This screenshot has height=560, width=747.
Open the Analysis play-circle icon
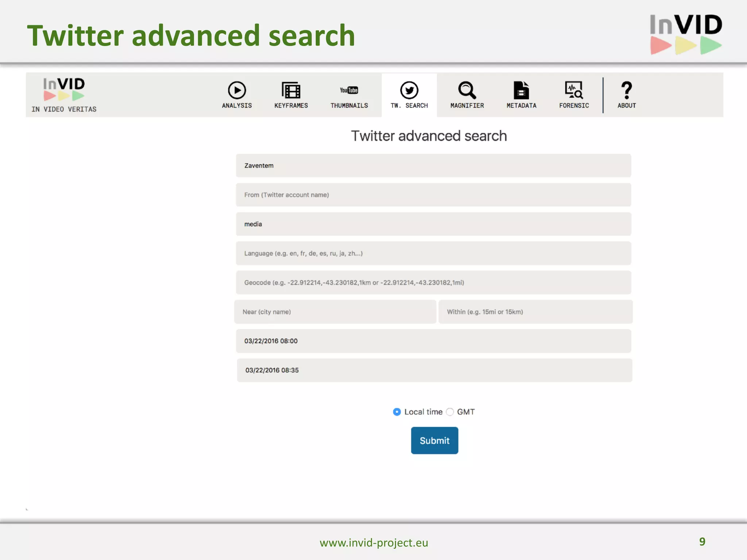click(x=237, y=90)
